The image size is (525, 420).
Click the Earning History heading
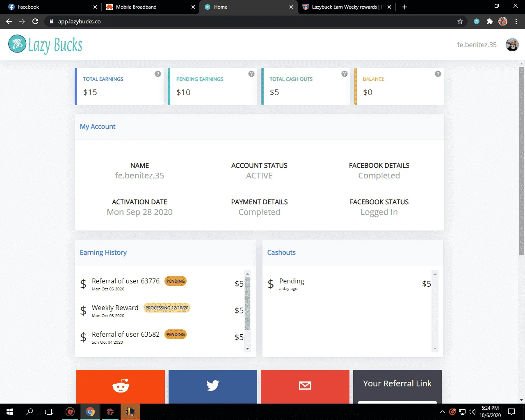103,252
